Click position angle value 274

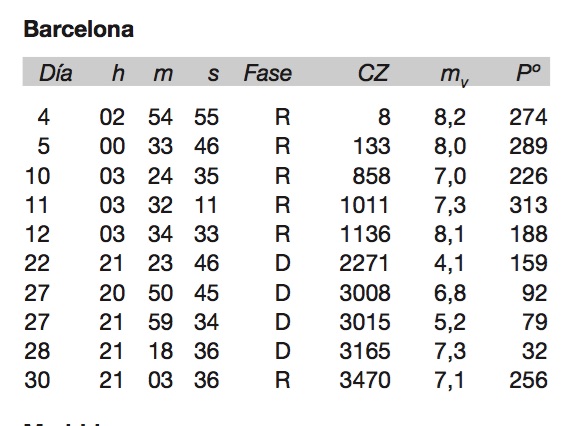point(528,117)
